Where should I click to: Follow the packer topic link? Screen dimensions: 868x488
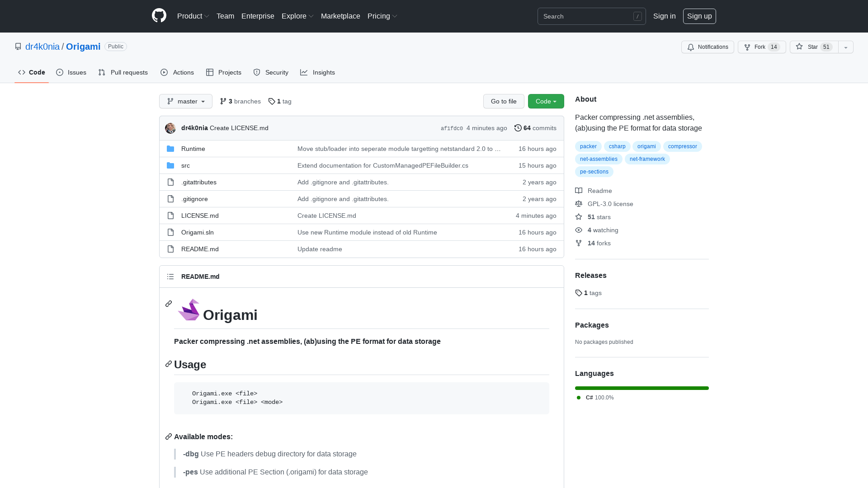[x=588, y=146]
